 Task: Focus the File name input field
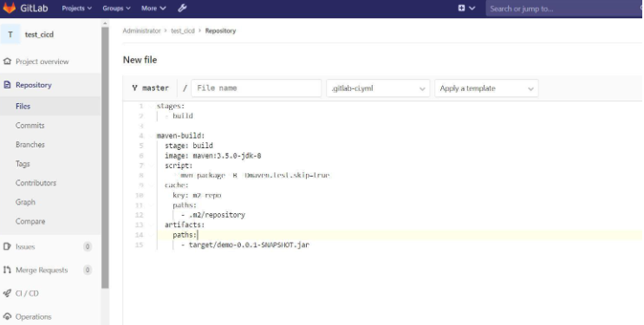pyautogui.click(x=257, y=88)
